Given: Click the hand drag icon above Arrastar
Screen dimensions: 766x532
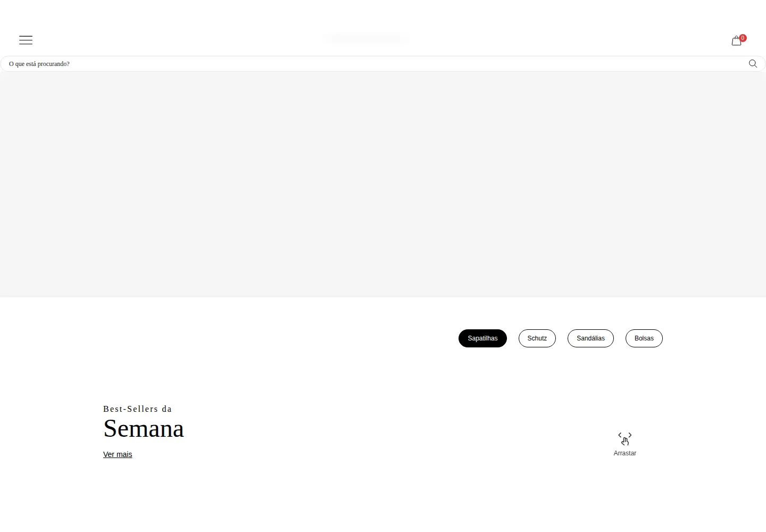Looking at the screenshot, I should 625,442.
